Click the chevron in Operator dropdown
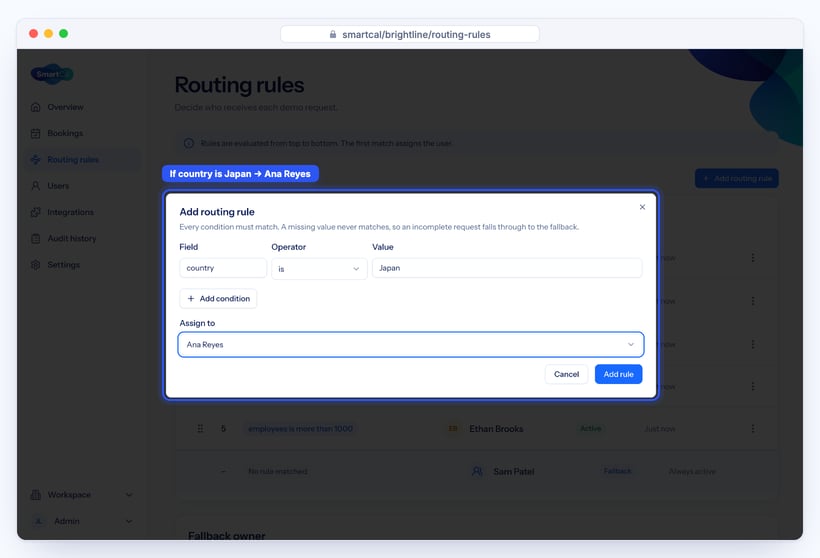This screenshot has width=820, height=558. [356, 269]
